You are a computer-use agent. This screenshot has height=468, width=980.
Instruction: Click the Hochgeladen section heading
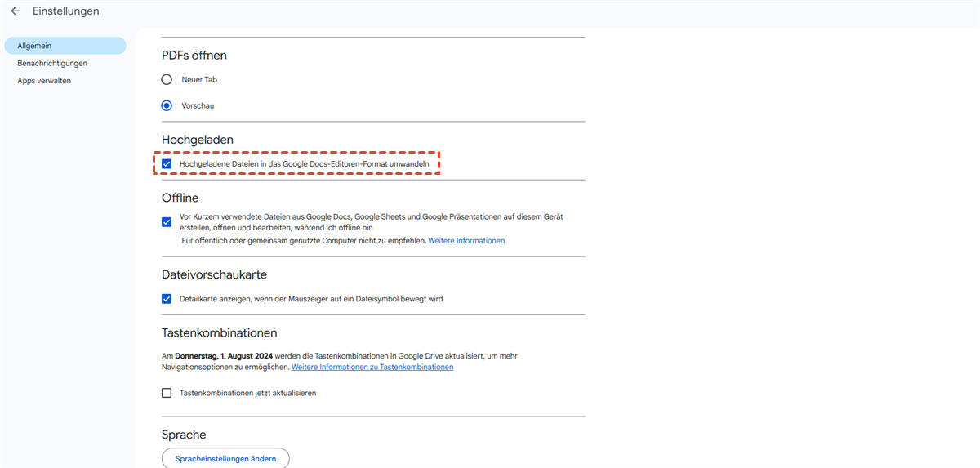click(x=198, y=140)
